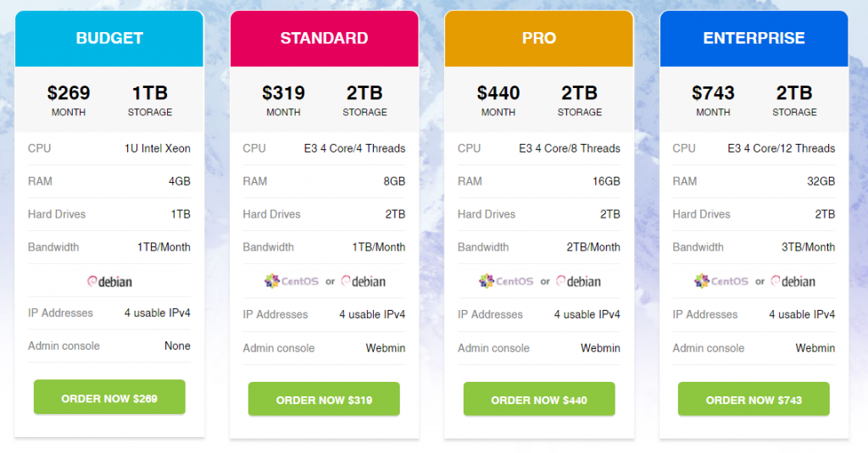
Task: Click the CentOS logo in Enterprise plan
Action: pyautogui.click(x=721, y=281)
